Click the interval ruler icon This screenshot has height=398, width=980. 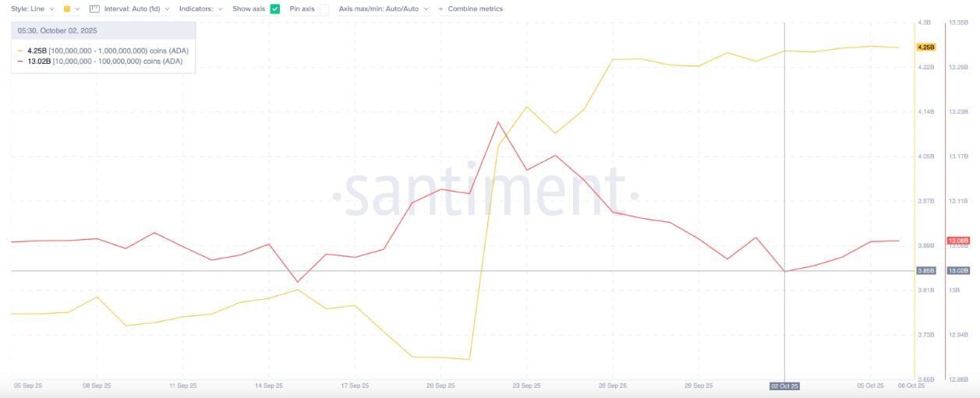[x=94, y=9]
